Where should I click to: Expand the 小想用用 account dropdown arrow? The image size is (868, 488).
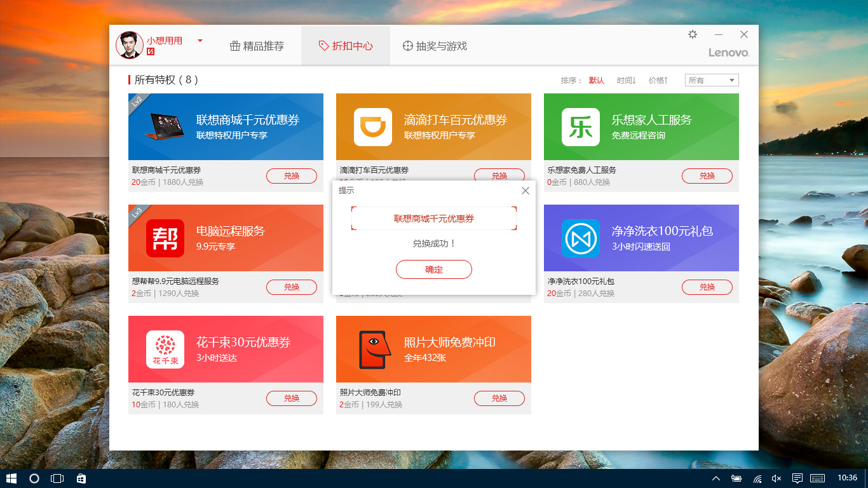pyautogui.click(x=200, y=41)
